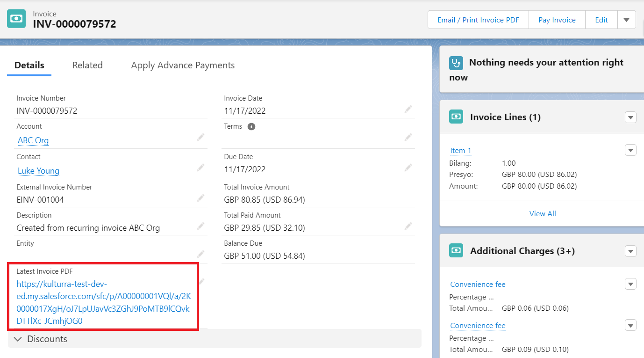Click the edit pencil for Description field

pyautogui.click(x=200, y=226)
